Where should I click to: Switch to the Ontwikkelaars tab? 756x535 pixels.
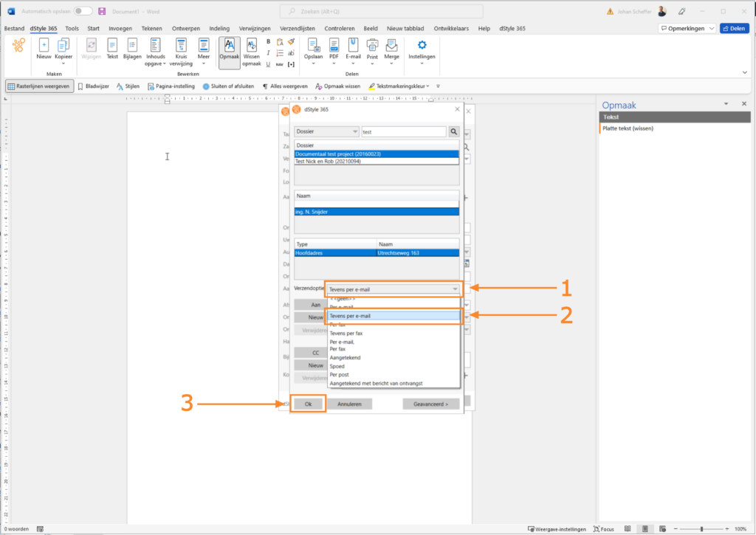point(451,29)
